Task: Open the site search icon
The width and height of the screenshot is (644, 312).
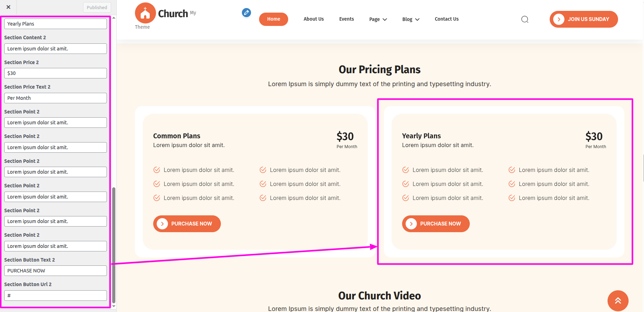Action: tap(525, 19)
